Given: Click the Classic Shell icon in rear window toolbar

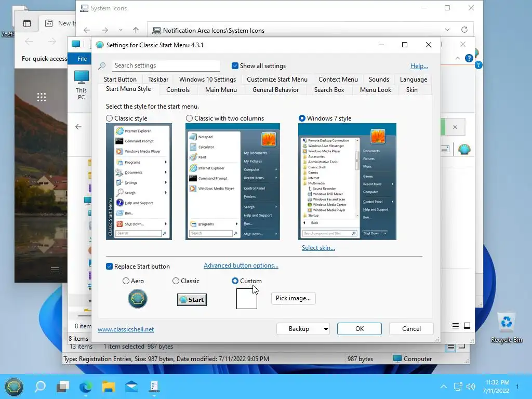Looking at the screenshot, I should point(464,149).
